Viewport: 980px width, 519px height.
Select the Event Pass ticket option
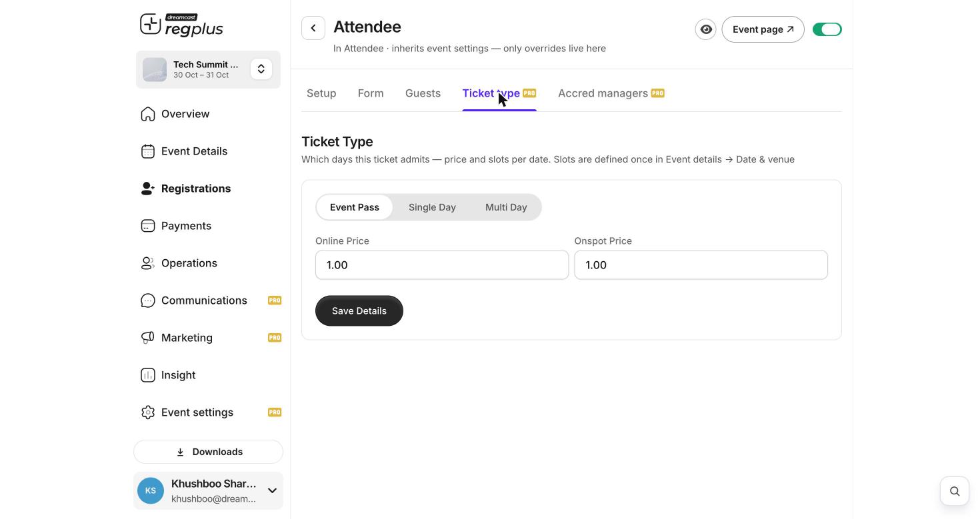tap(355, 207)
